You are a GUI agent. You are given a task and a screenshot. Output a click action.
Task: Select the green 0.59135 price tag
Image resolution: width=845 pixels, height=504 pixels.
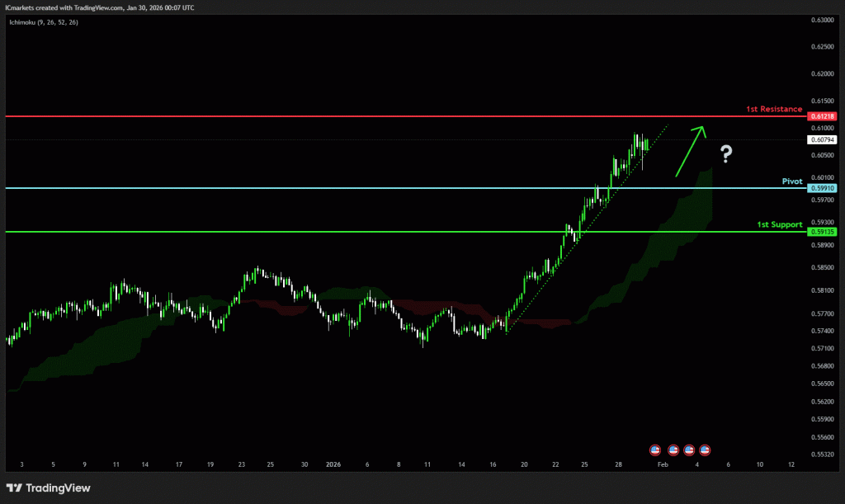coord(823,232)
